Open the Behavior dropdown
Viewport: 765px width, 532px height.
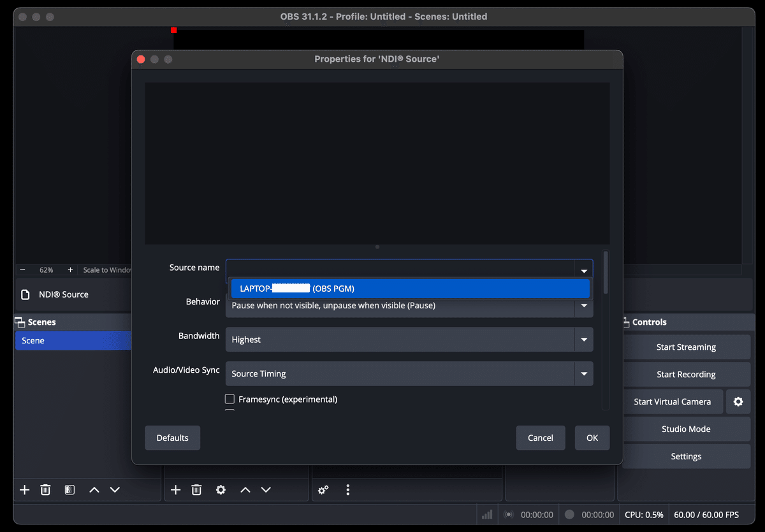tap(583, 306)
